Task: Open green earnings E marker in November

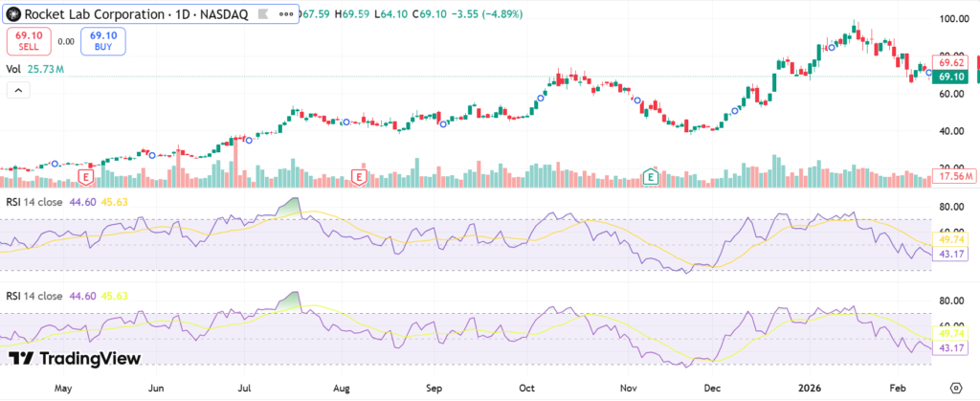Action: click(651, 176)
